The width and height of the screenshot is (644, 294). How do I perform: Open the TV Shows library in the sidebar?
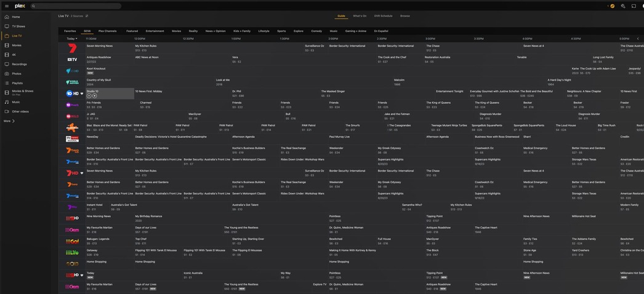[15, 26]
